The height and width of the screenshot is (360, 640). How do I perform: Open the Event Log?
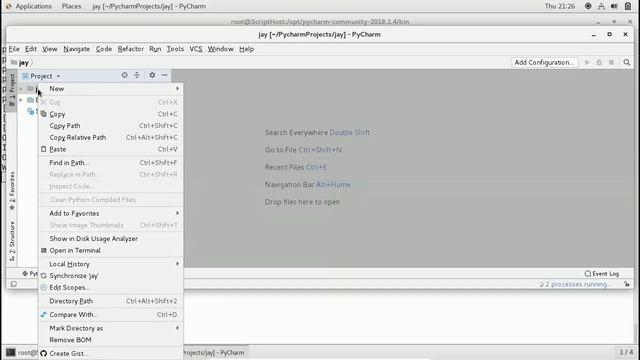602,273
